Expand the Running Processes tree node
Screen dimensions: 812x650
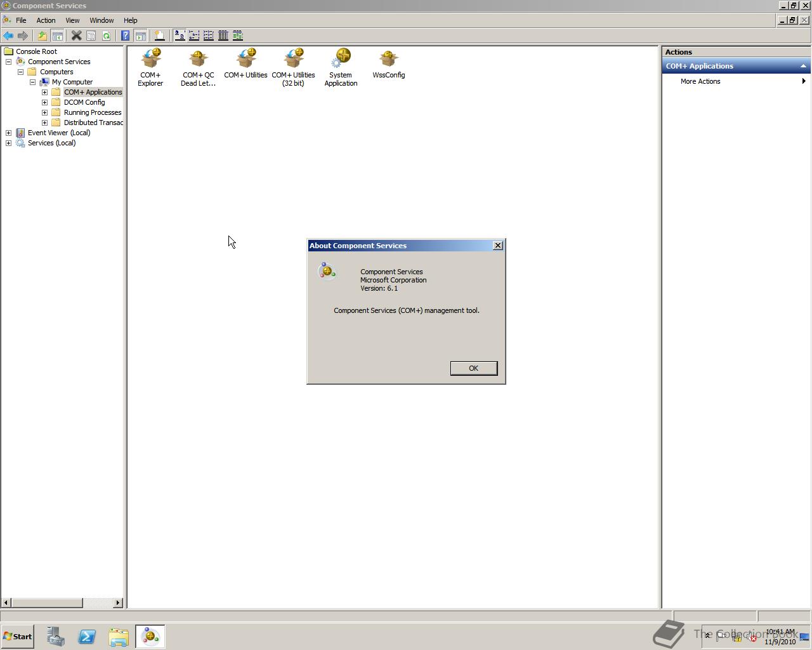45,112
